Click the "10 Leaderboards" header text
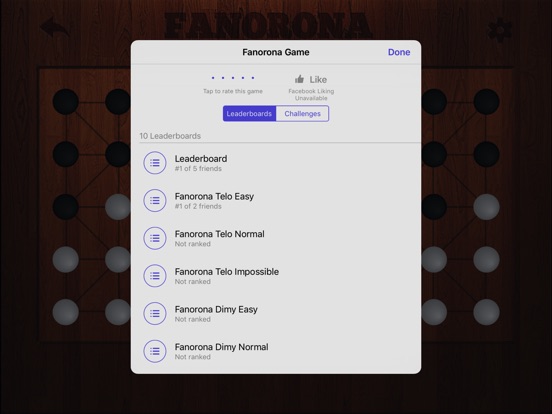 click(x=170, y=136)
